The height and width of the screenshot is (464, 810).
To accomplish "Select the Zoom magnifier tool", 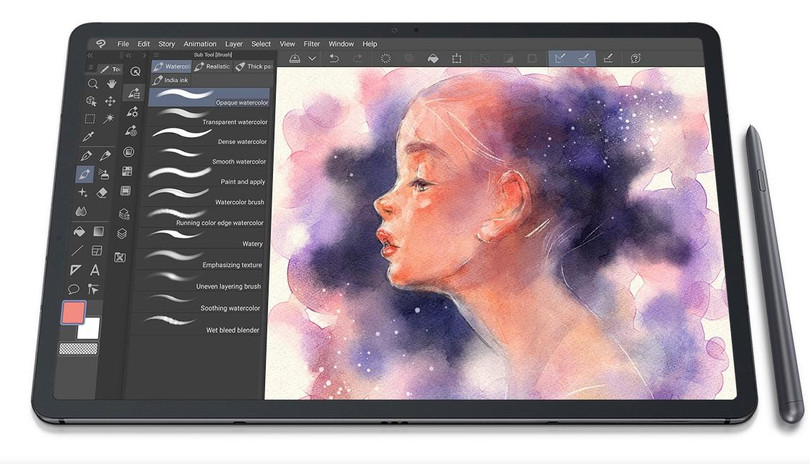I will pyautogui.click(x=93, y=84).
